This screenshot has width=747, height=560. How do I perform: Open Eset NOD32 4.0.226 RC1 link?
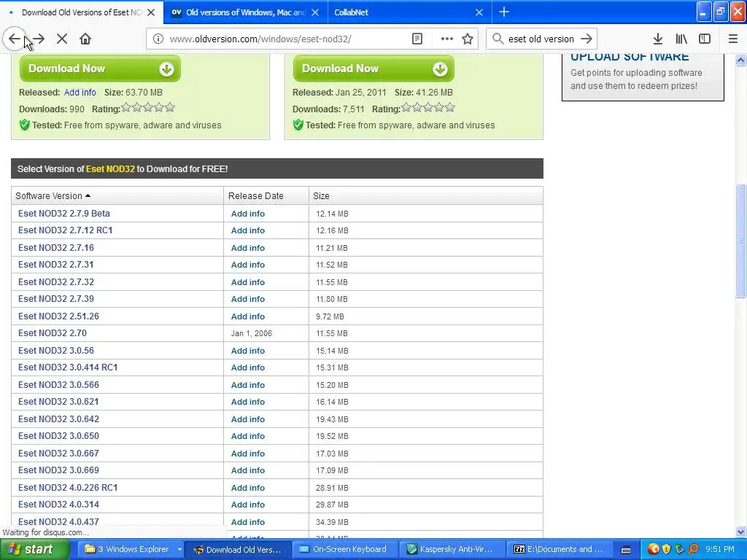click(x=68, y=488)
